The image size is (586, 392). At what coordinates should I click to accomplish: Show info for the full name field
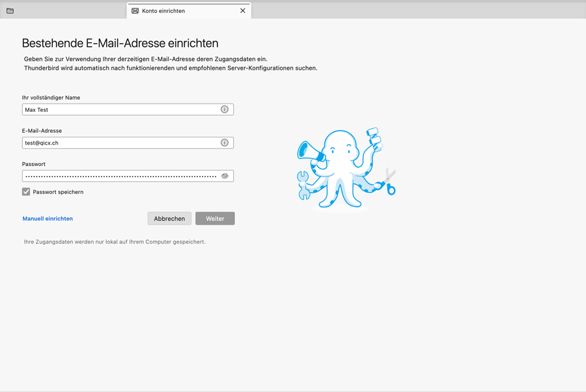tap(225, 109)
